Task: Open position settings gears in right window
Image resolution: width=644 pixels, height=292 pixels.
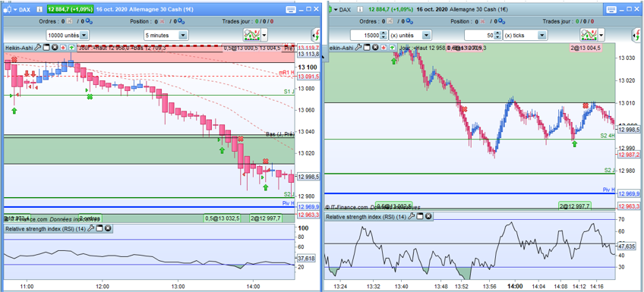Action: tap(502, 21)
